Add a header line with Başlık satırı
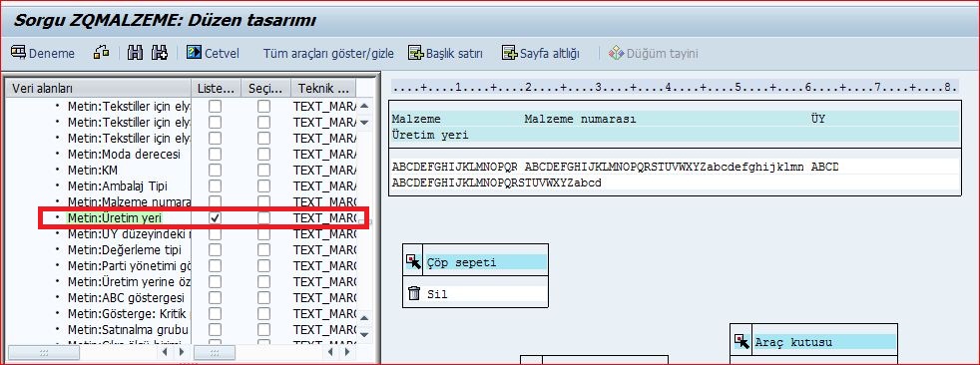980x365 pixels. (445, 53)
